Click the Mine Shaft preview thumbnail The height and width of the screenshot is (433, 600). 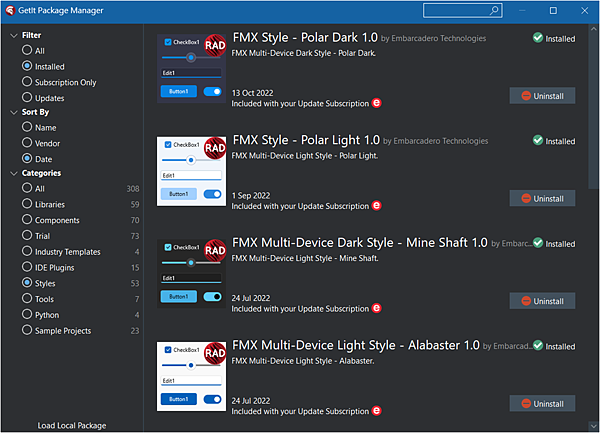coord(191,274)
